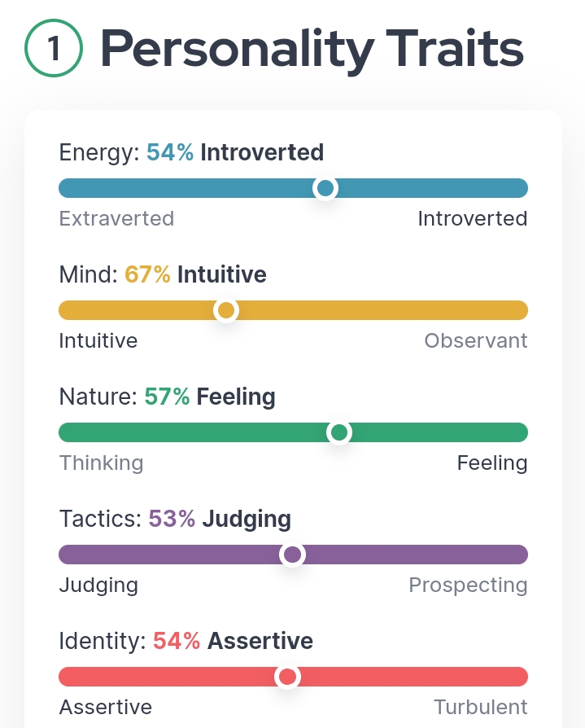Viewport: 585px width, 728px height.
Task: Click the Observant label under Mind bar
Action: (x=475, y=340)
